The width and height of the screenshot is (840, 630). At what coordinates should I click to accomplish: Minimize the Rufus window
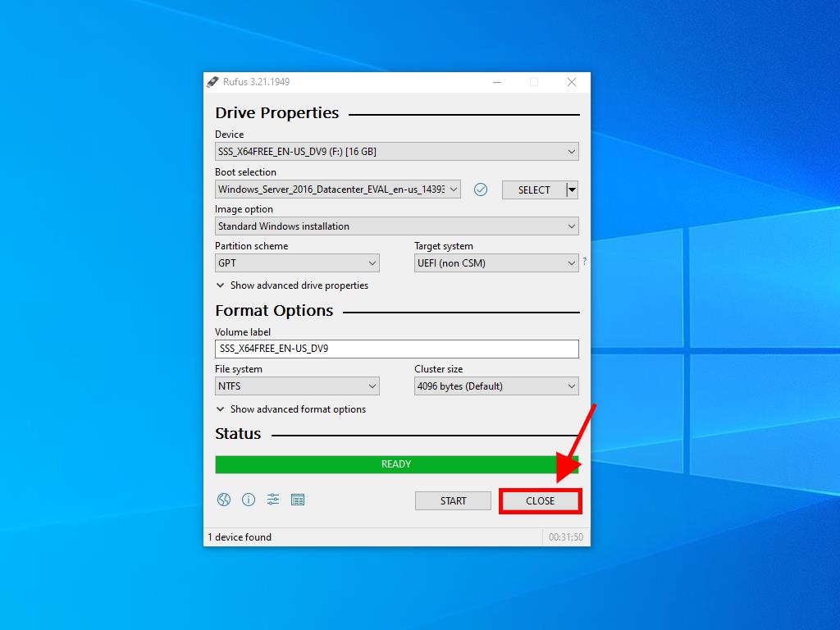point(496,82)
